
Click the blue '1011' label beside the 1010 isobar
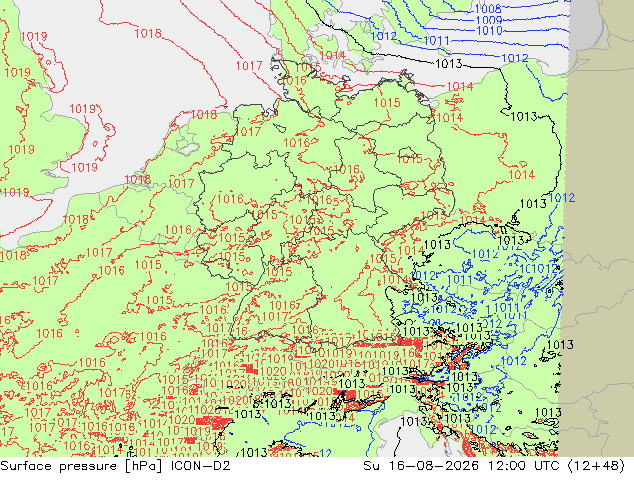[437, 40]
